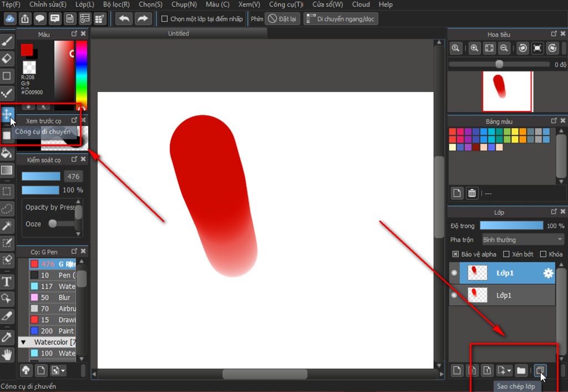Select the Eraser tool in the left toolbar
Viewport: 568px width, 392px height.
[7, 59]
